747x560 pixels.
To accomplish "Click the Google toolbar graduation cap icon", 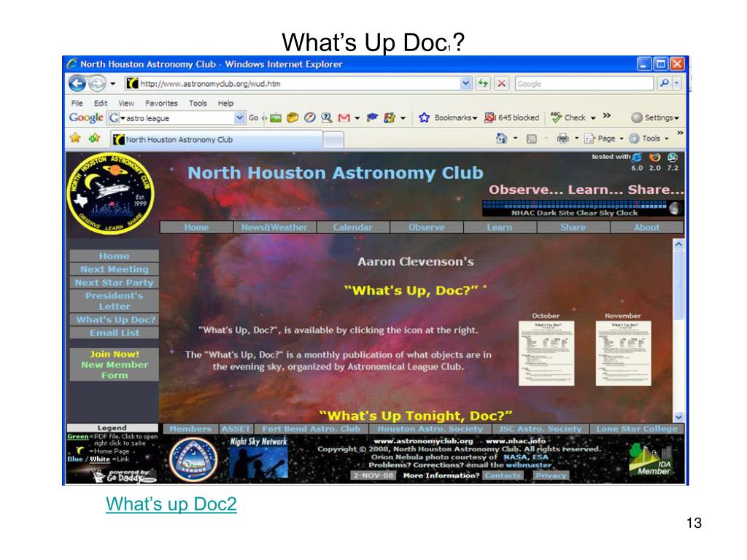I will (372, 117).
